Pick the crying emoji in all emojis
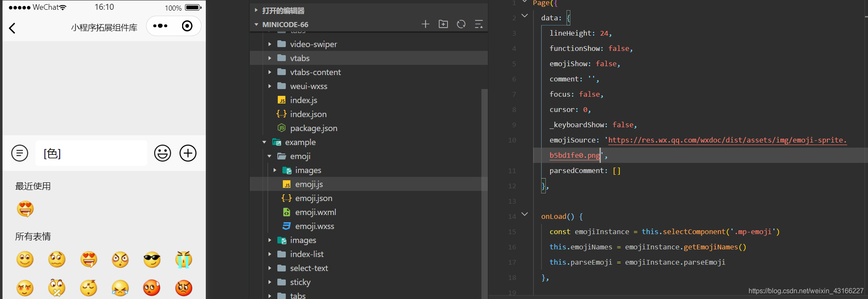This screenshot has height=299, width=868. 184,260
